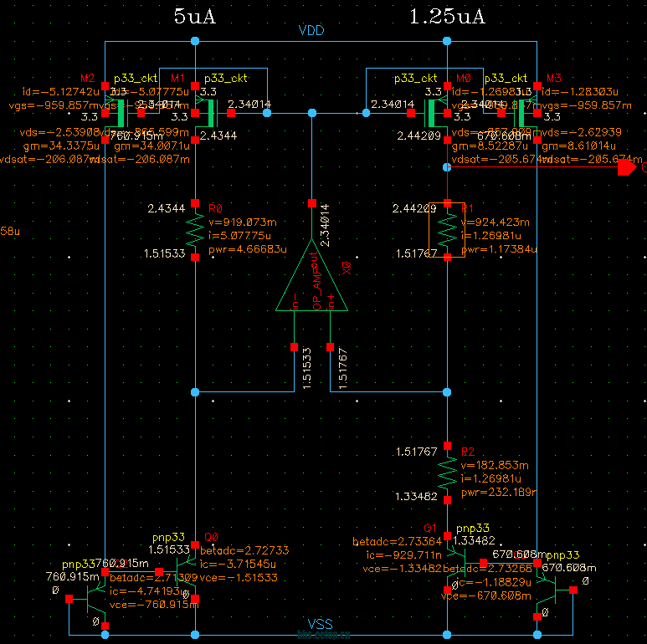Click the op-amp in+ terminal square
The height and width of the screenshot is (644, 647).
[330, 347]
